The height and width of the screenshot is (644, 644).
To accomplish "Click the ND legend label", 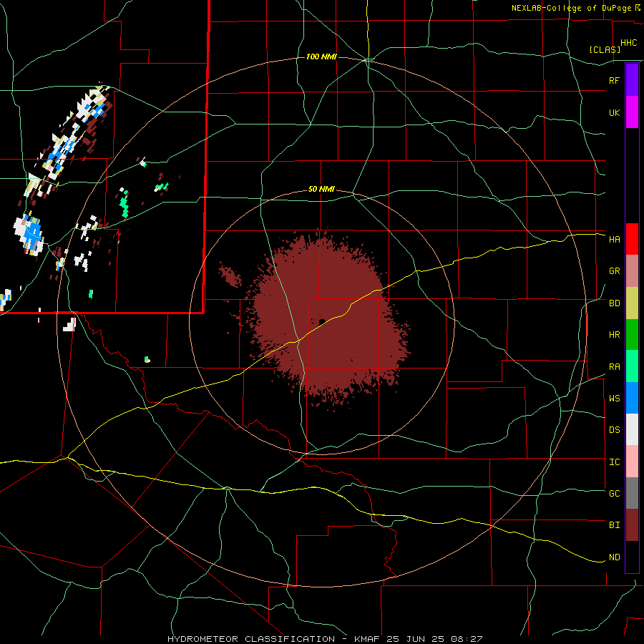I will pos(614,557).
